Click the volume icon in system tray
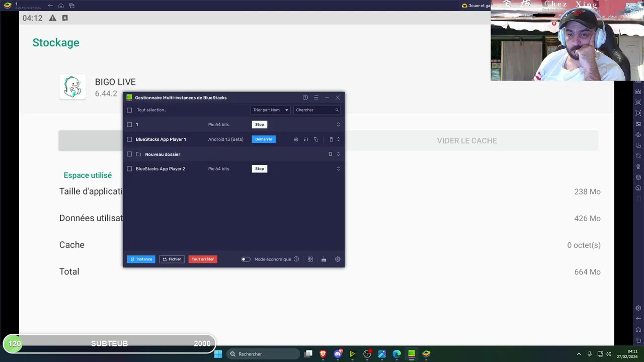 (x=609, y=354)
